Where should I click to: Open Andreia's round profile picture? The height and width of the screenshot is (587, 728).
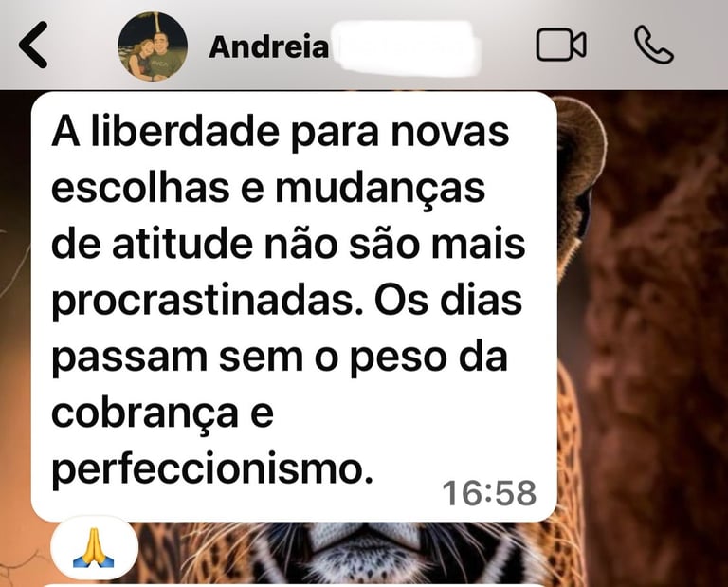click(153, 46)
